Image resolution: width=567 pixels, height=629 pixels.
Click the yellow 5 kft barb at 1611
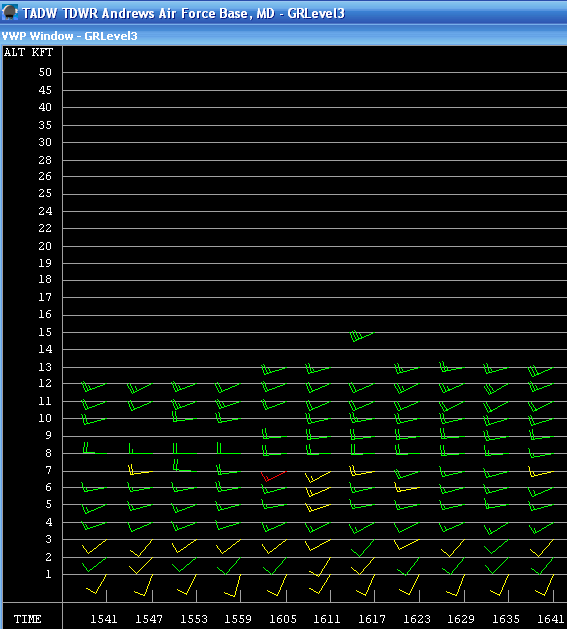tap(318, 508)
